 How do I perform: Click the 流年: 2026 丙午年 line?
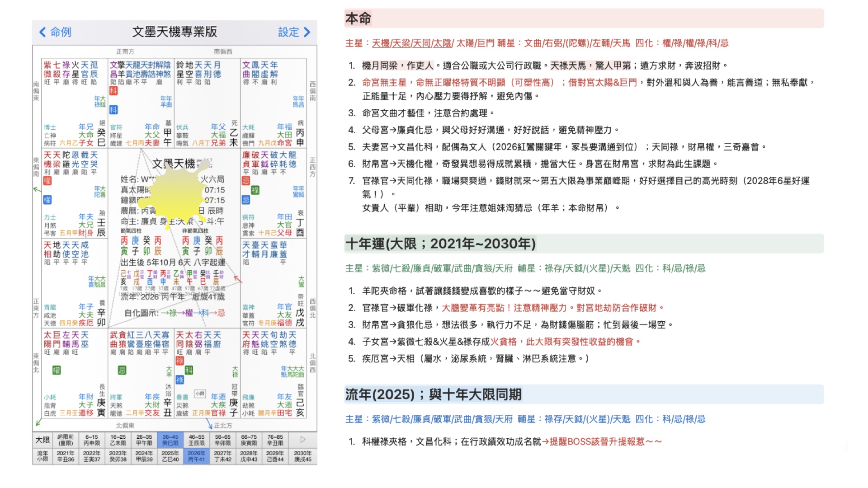[x=173, y=297]
